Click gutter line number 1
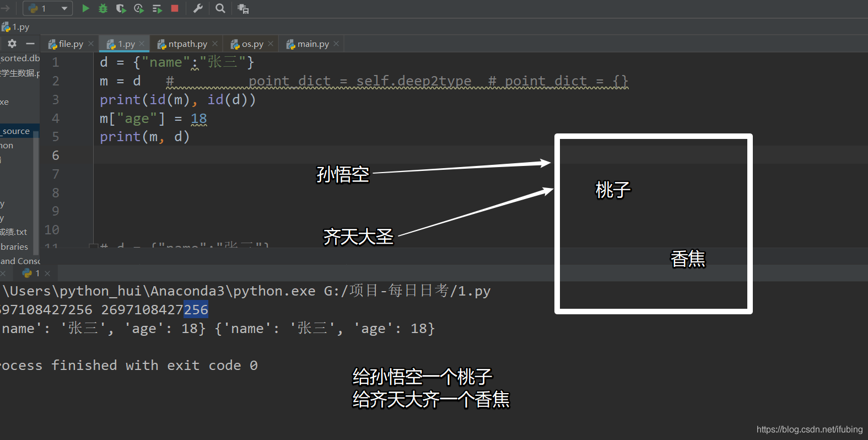 [56, 62]
